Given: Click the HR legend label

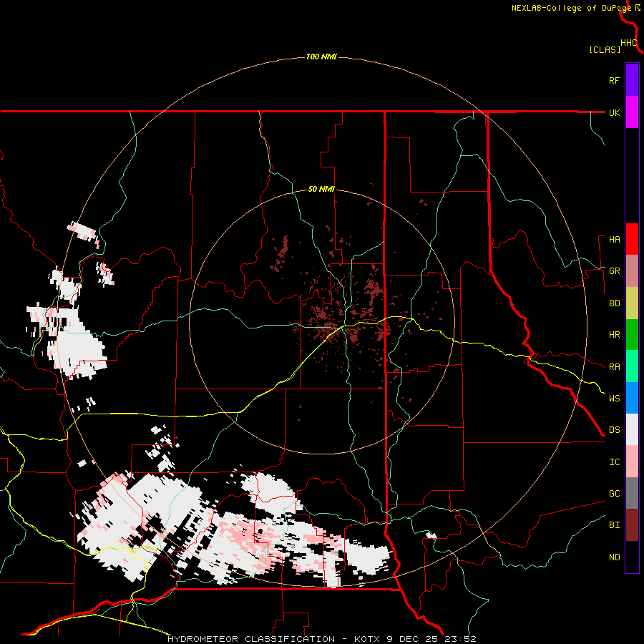Looking at the screenshot, I should tap(614, 335).
